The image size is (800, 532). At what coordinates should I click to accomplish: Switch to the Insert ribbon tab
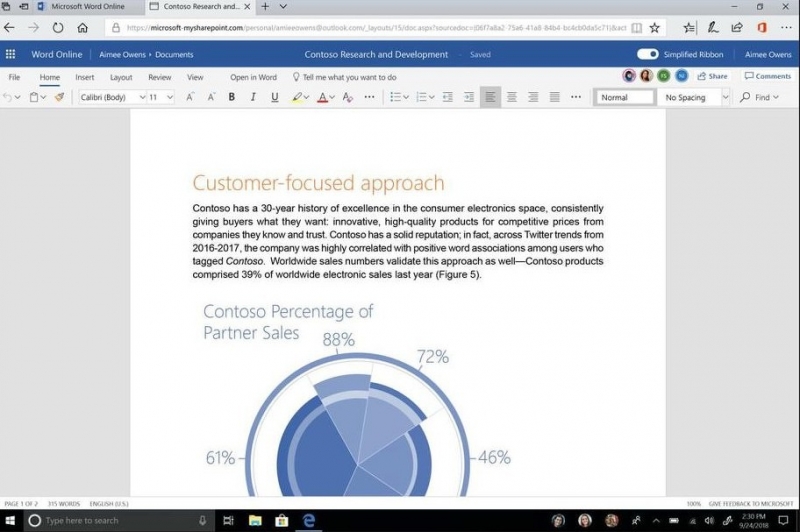click(x=84, y=77)
